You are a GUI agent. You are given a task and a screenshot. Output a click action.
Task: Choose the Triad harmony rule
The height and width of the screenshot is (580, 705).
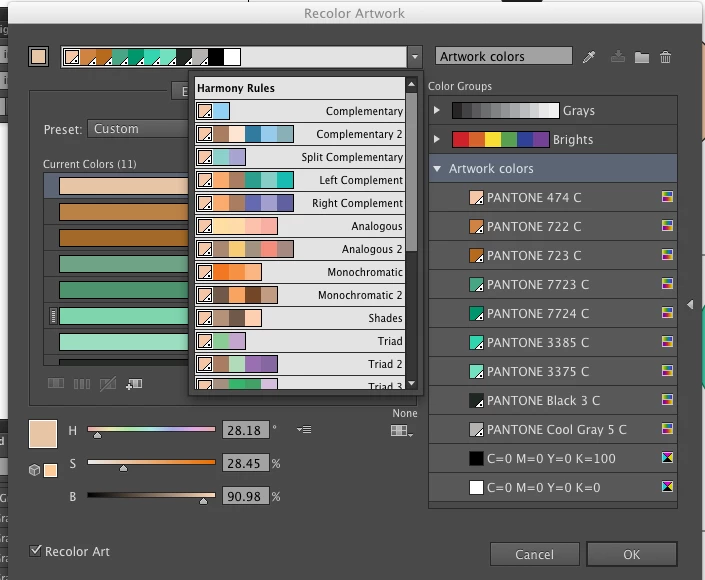[300, 341]
